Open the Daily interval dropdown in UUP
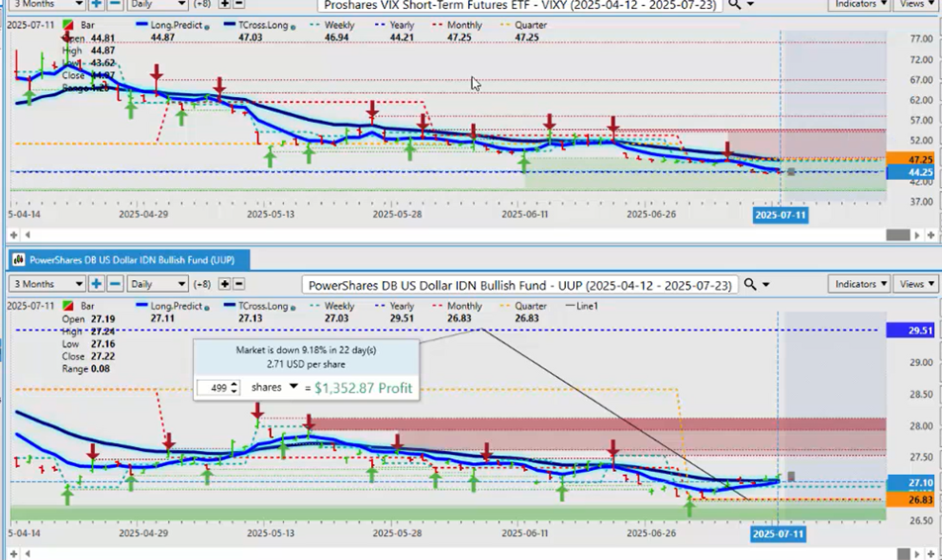Screen dimensions: 942x560 [x=156, y=285]
